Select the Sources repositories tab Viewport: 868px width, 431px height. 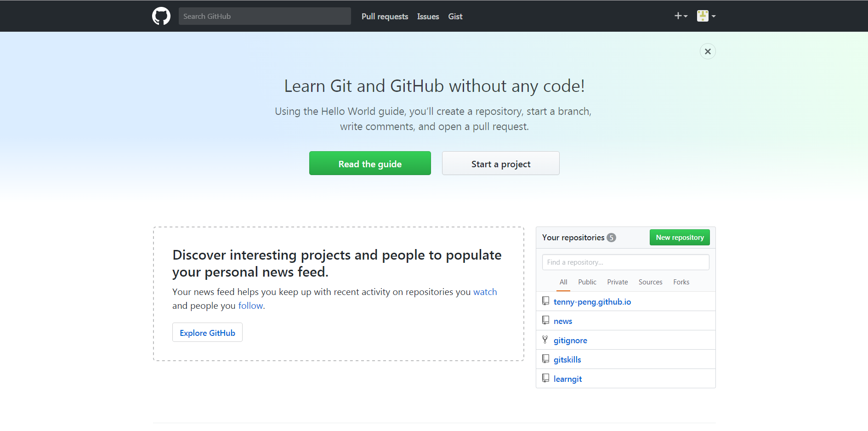click(650, 282)
